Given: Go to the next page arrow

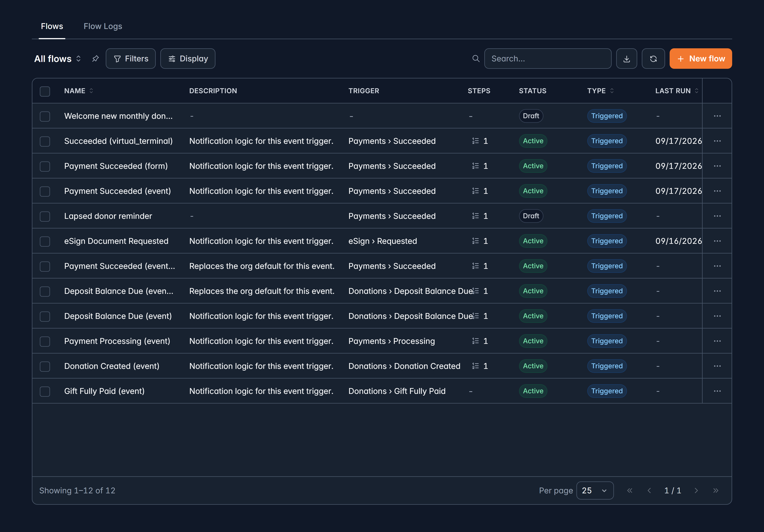Looking at the screenshot, I should tap(696, 490).
